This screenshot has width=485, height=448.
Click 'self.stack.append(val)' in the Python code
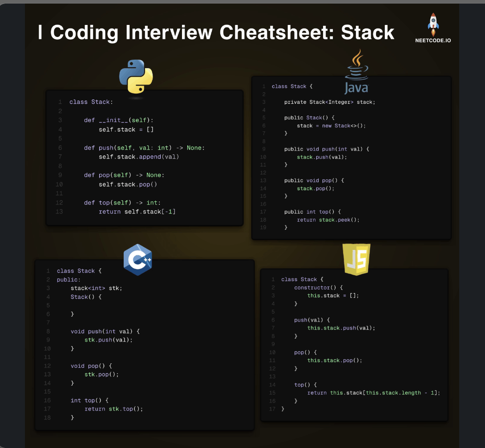(x=138, y=157)
